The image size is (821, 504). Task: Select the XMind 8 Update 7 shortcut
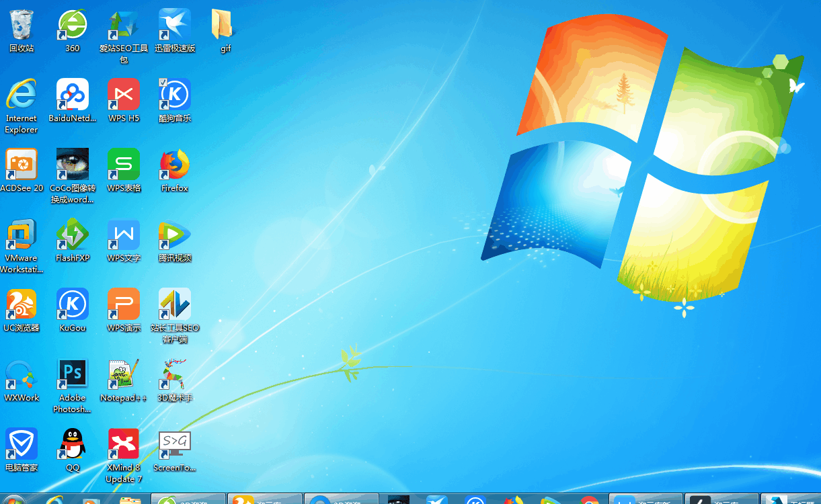pos(124,445)
